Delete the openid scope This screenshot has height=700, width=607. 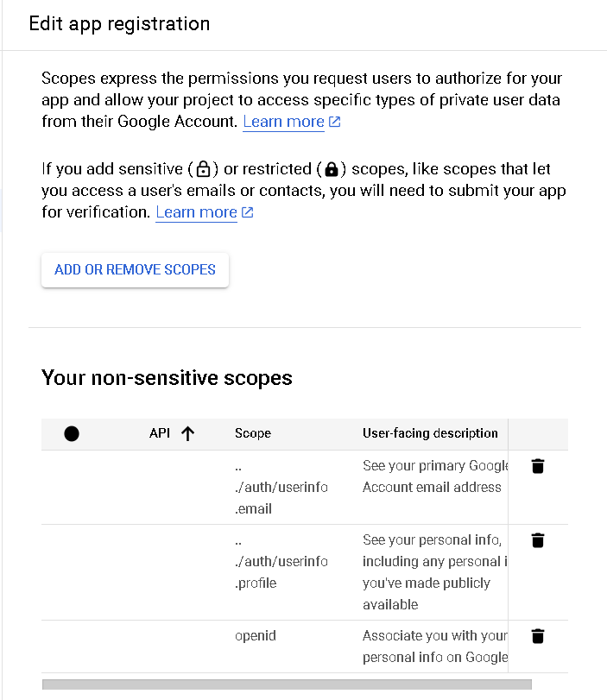point(537,635)
